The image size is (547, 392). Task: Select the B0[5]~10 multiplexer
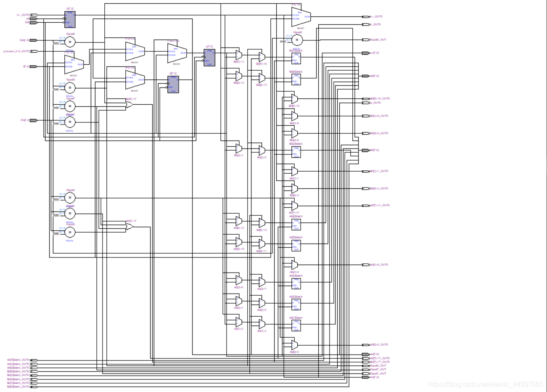pyautogui.click(x=294, y=99)
